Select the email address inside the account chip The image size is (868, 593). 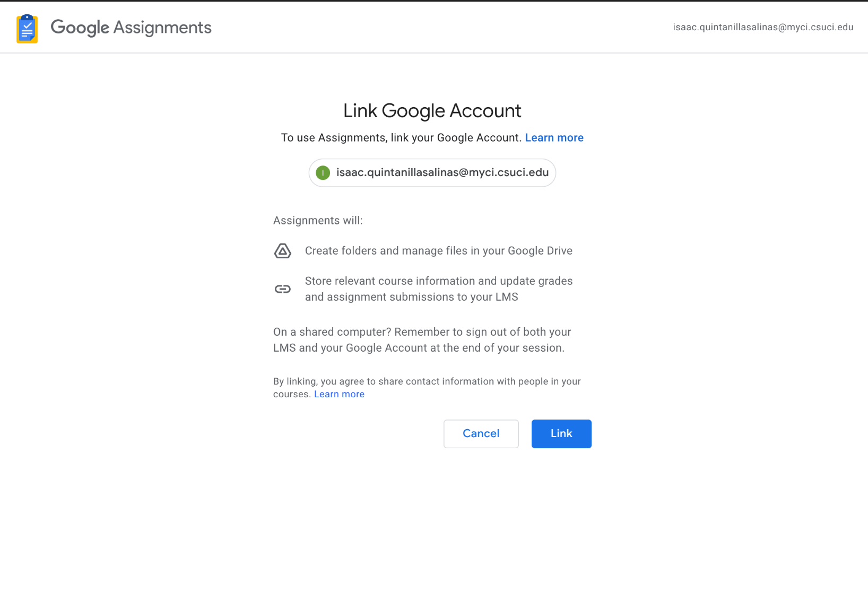(442, 172)
